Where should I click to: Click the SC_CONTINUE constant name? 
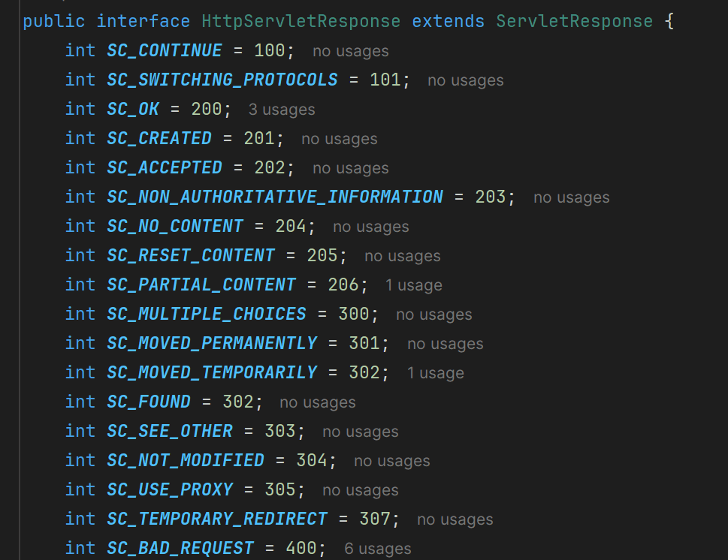(165, 51)
